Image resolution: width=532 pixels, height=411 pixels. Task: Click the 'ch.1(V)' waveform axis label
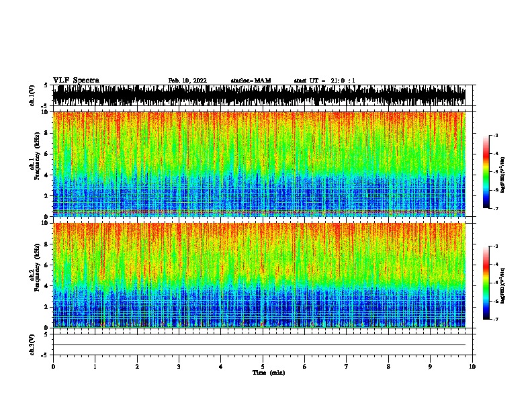32,95
